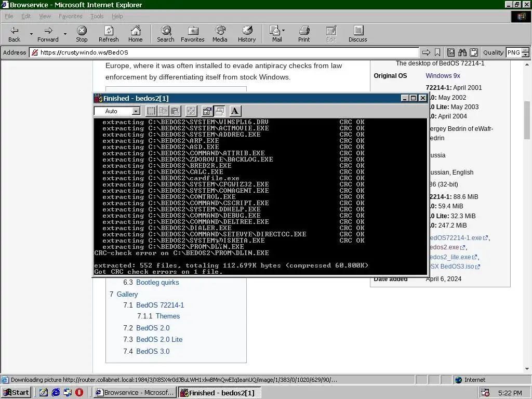Open Discuss from the toolbar
The width and height of the screenshot is (532, 399).
357,34
